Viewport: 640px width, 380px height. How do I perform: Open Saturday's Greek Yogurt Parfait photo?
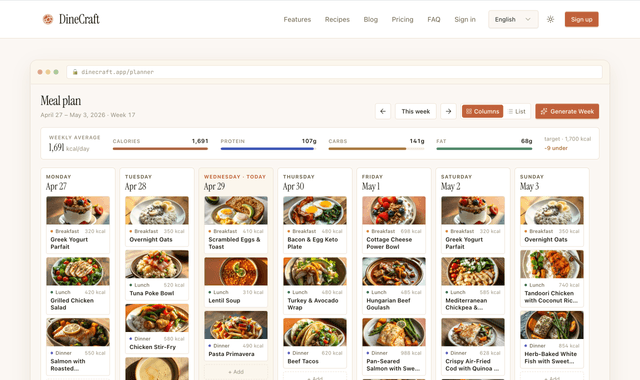click(473, 210)
